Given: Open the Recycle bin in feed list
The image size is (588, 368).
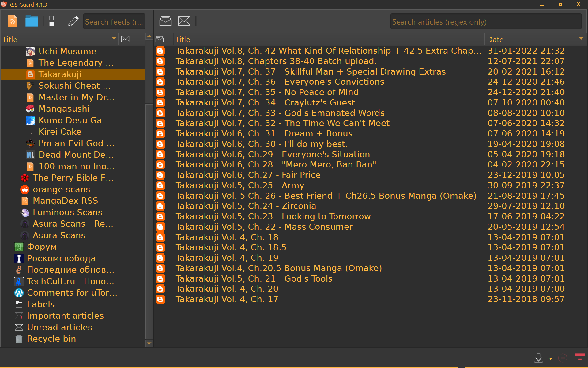Looking at the screenshot, I should (x=51, y=339).
